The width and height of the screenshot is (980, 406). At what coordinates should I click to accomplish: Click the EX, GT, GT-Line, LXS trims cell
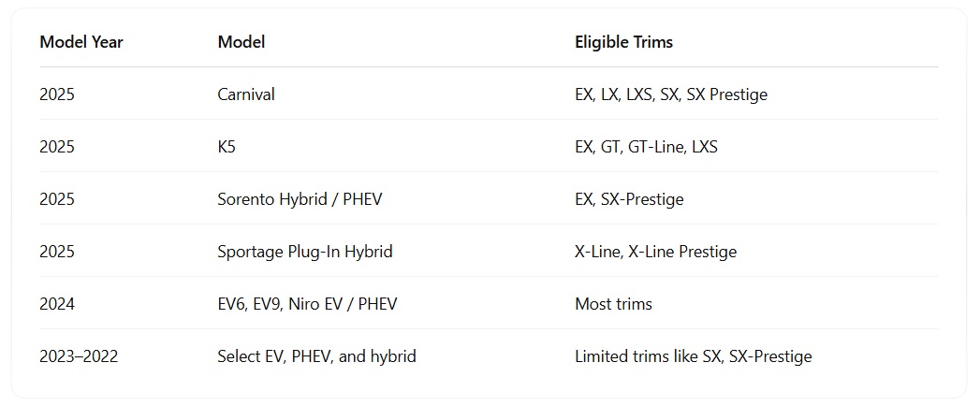646,147
